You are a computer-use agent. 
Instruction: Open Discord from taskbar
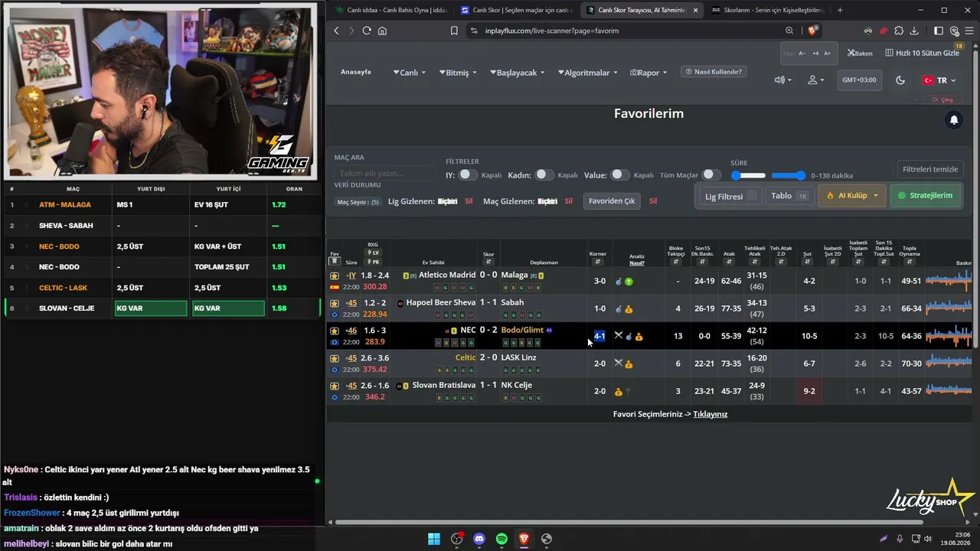479,539
